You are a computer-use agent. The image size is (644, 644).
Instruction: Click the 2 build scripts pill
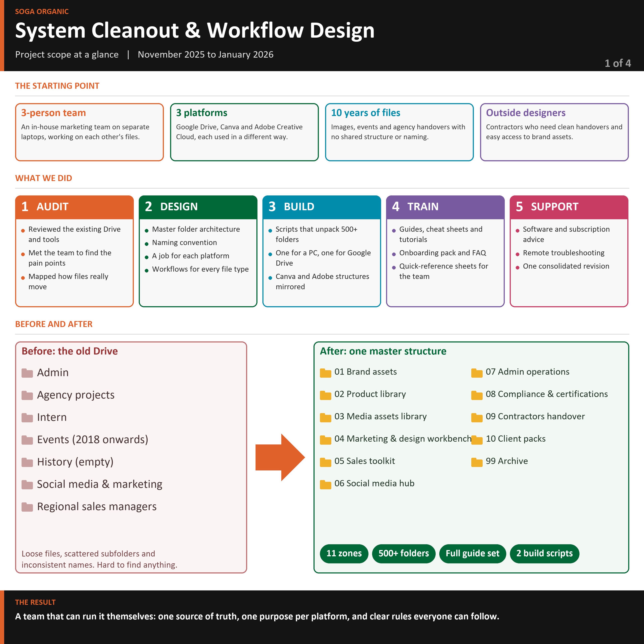pos(545,554)
